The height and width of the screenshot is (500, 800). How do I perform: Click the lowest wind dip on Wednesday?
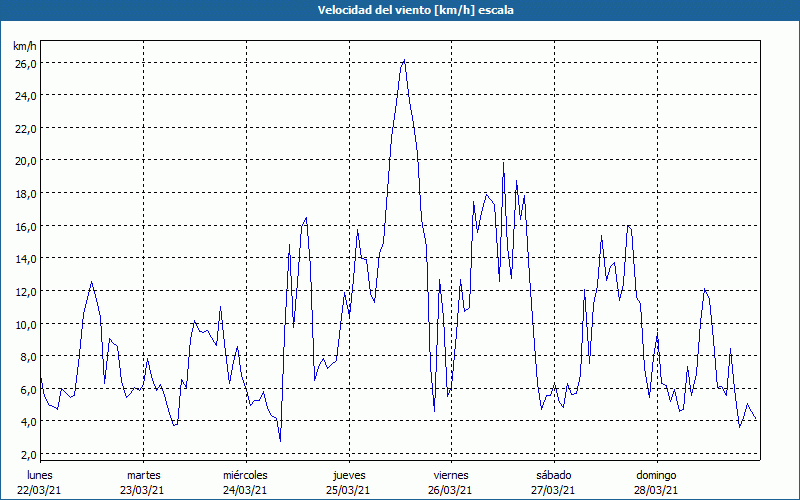click(280, 440)
